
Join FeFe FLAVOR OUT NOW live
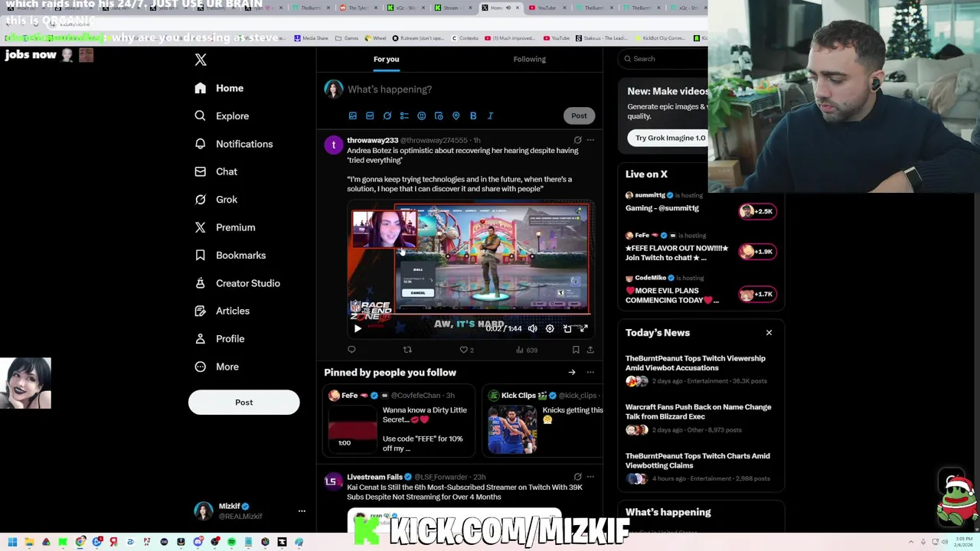757,251
